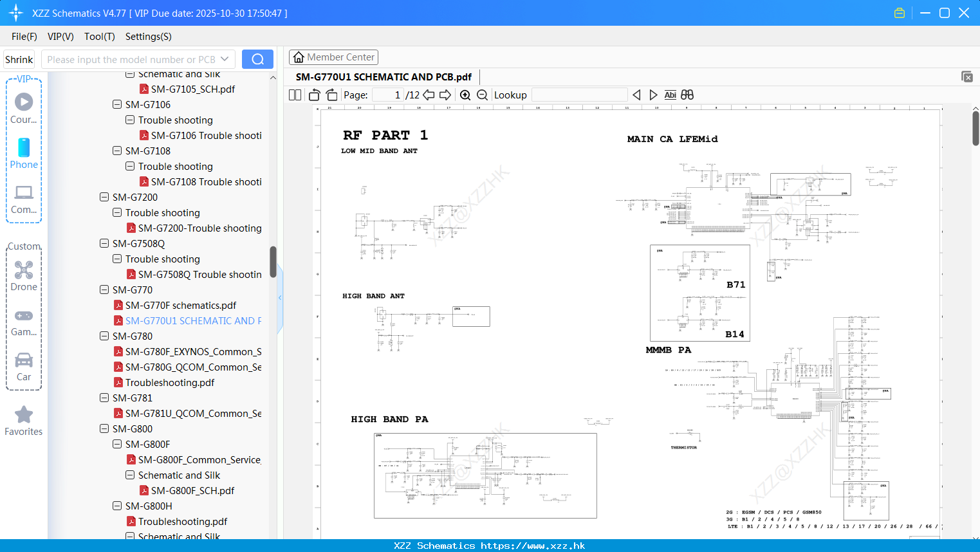
Task: Select the Computer category
Action: tap(24, 199)
